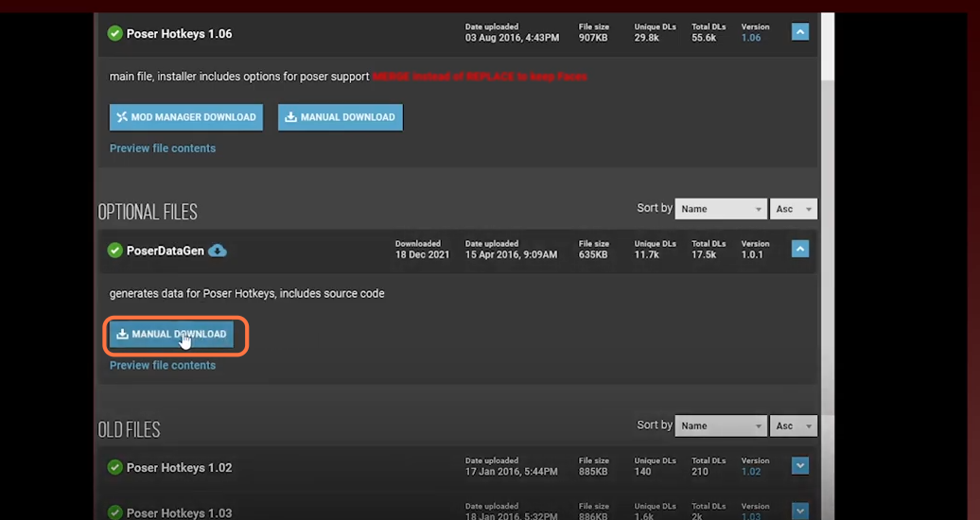Viewport: 980px width, 520px height.
Task: Click the 55.6k total downloads value
Action: (704, 38)
